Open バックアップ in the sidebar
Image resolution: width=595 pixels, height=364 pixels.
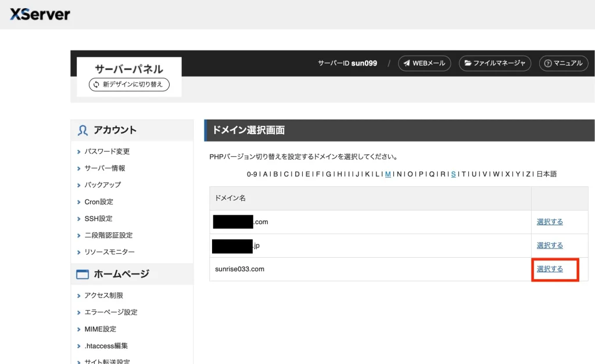(x=102, y=185)
